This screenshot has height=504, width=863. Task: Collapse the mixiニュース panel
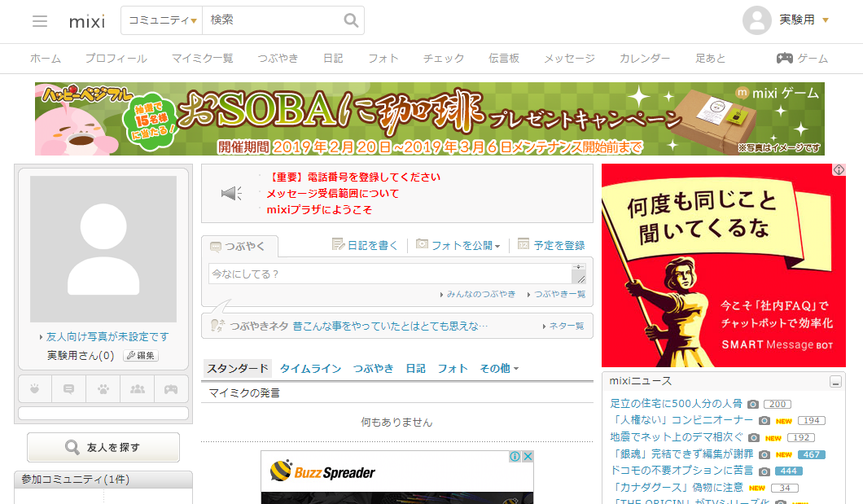tap(835, 382)
